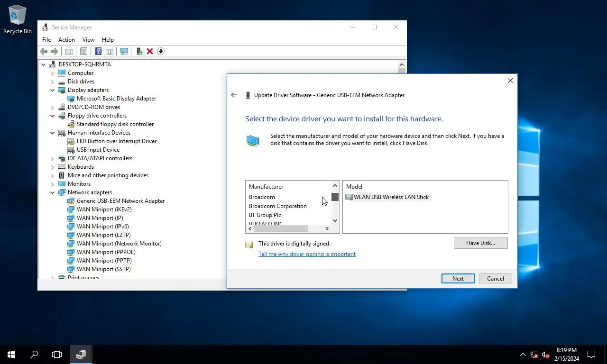This screenshot has height=364, width=607.
Task: Click Device Manager tree scroll-up arrow
Action: [x=402, y=64]
